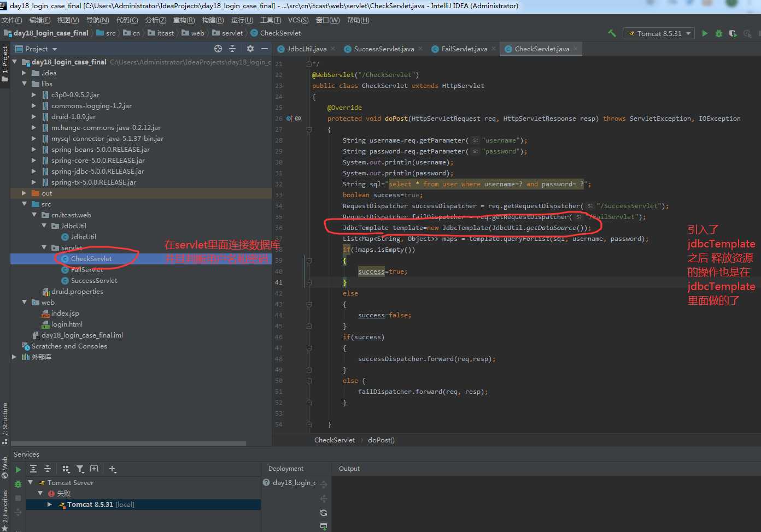Viewport: 761px width, 532px height.
Task: Click the refresh deployment icon in the Deployment column
Action: pos(324,513)
